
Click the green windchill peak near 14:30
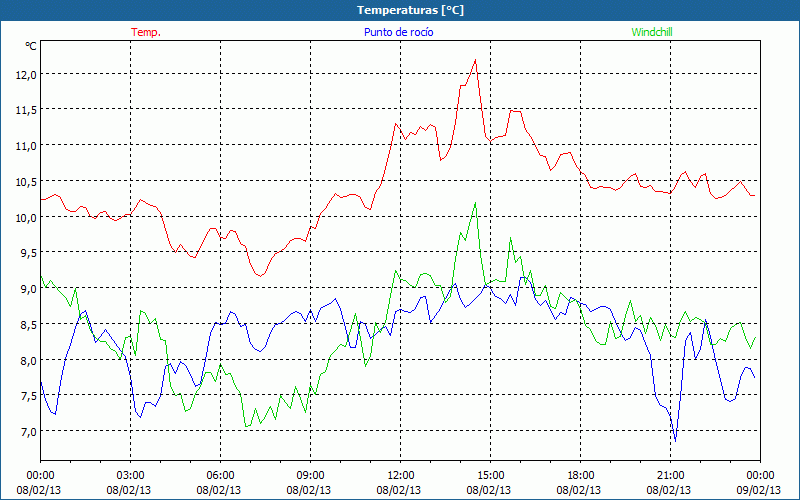476,203
